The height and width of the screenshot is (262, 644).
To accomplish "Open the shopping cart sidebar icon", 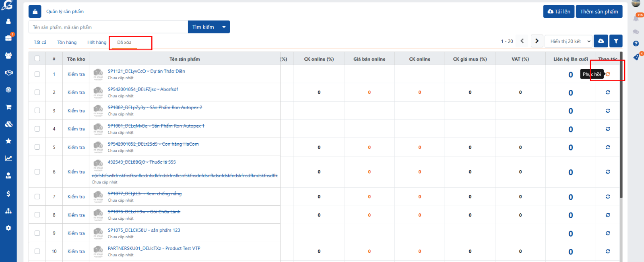I will click(x=8, y=107).
